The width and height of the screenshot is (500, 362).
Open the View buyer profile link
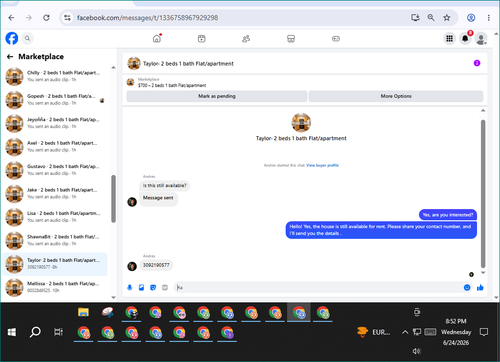click(322, 165)
